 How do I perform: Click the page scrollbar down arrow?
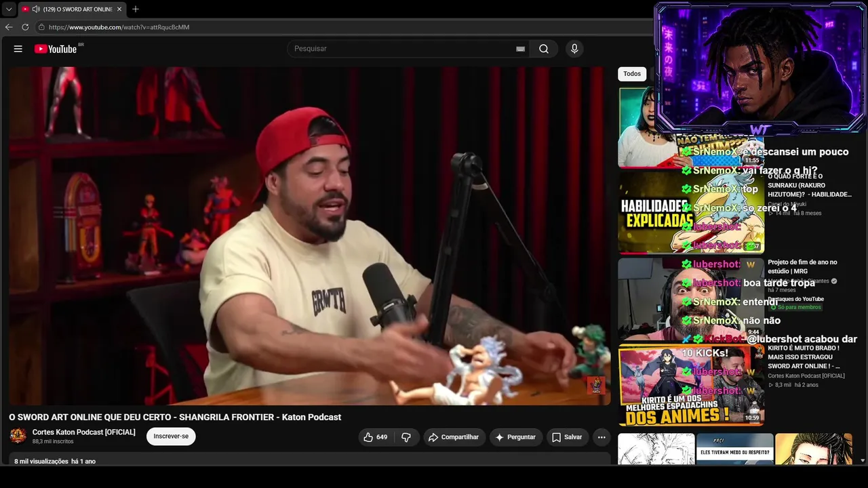(x=863, y=461)
